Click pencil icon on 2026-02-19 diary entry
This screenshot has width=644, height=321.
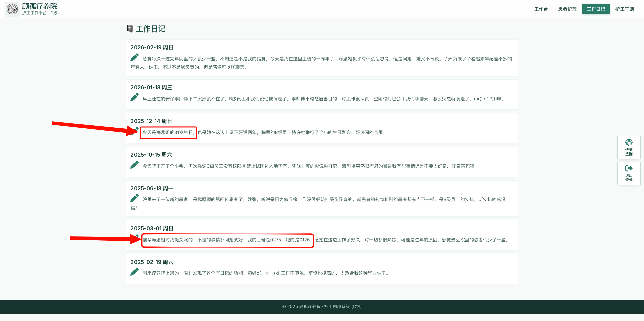tap(135, 58)
